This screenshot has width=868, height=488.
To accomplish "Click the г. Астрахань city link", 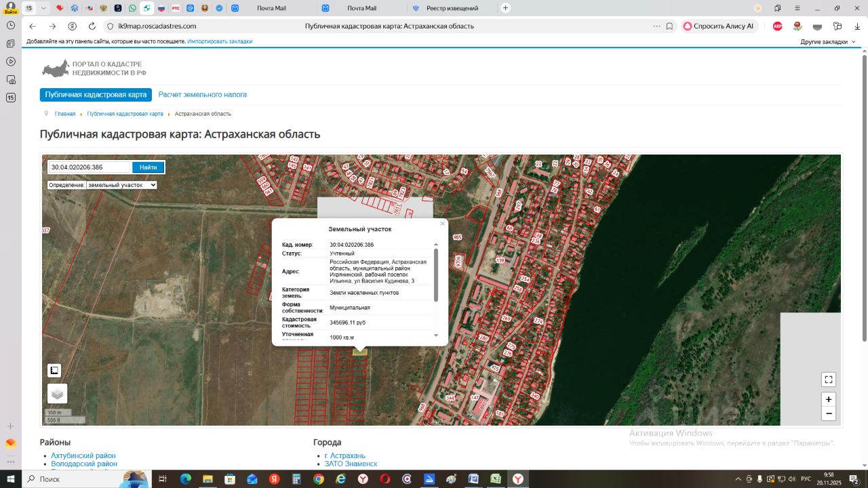I will pos(344,455).
